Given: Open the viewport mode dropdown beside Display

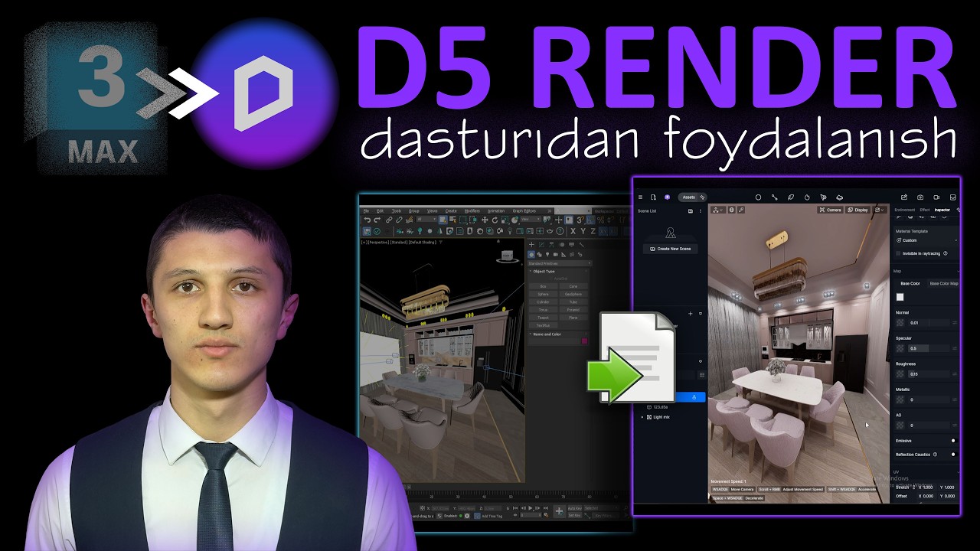Looking at the screenshot, I should 880,210.
